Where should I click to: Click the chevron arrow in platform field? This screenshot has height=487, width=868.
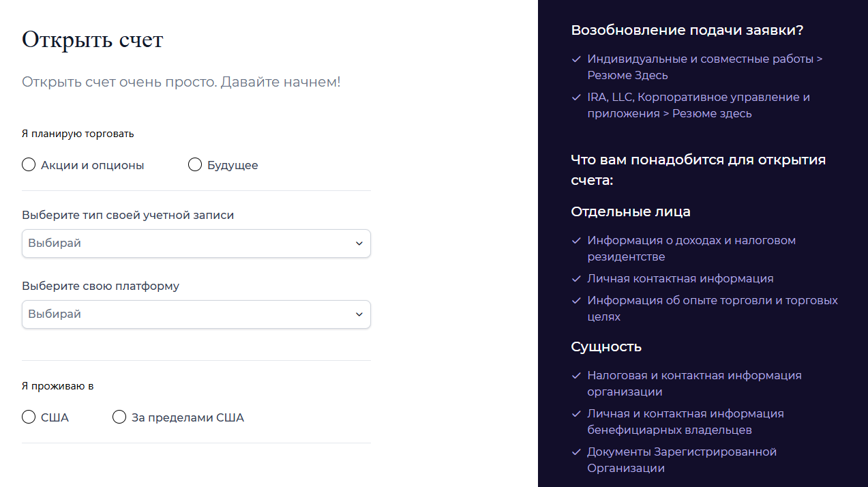click(x=359, y=314)
